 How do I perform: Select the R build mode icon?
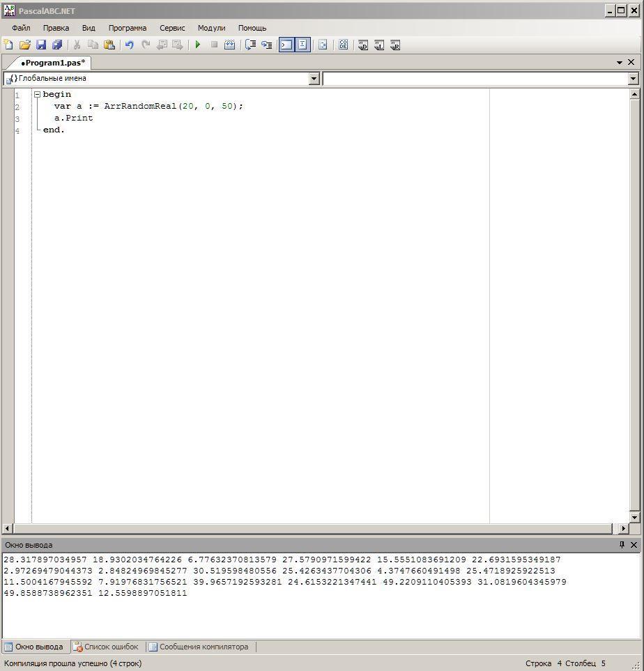coord(395,45)
